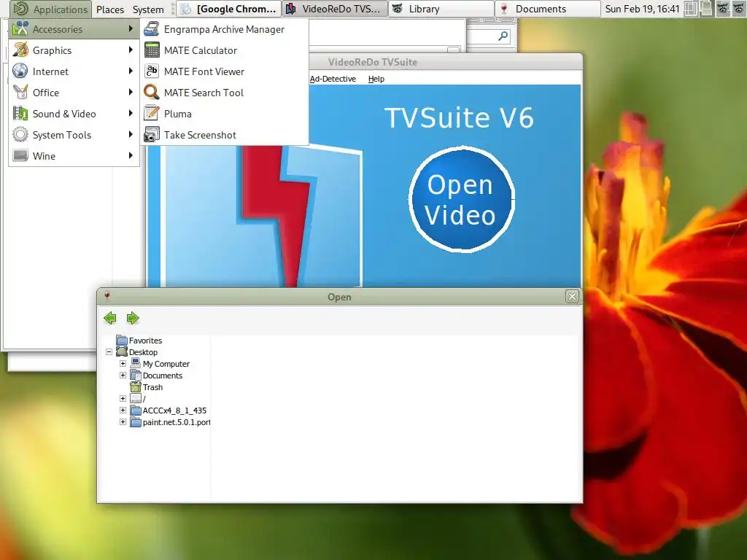Open the Graphics submenu arrow
The image size is (747, 560).
click(x=131, y=50)
